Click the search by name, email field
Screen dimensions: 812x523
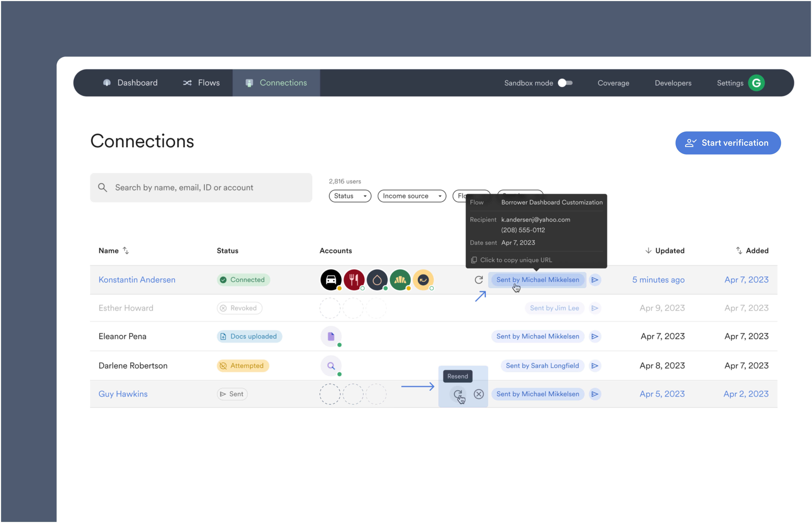point(201,187)
